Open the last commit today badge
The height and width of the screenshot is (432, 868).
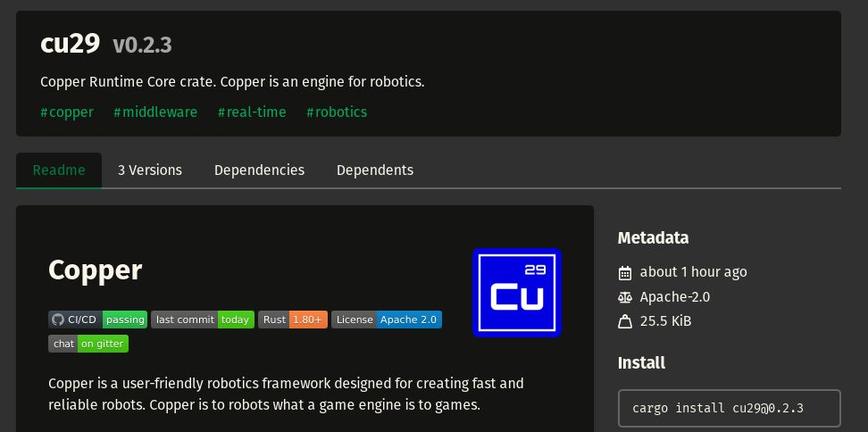tap(203, 320)
